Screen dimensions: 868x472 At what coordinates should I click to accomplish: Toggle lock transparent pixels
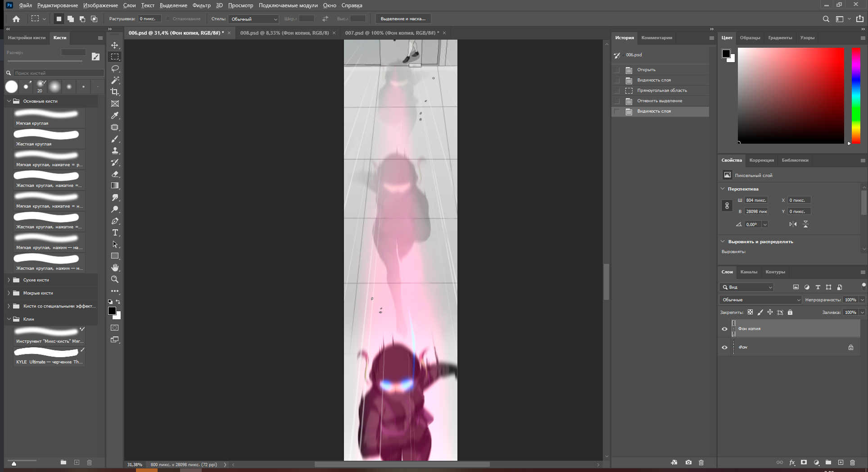point(750,312)
